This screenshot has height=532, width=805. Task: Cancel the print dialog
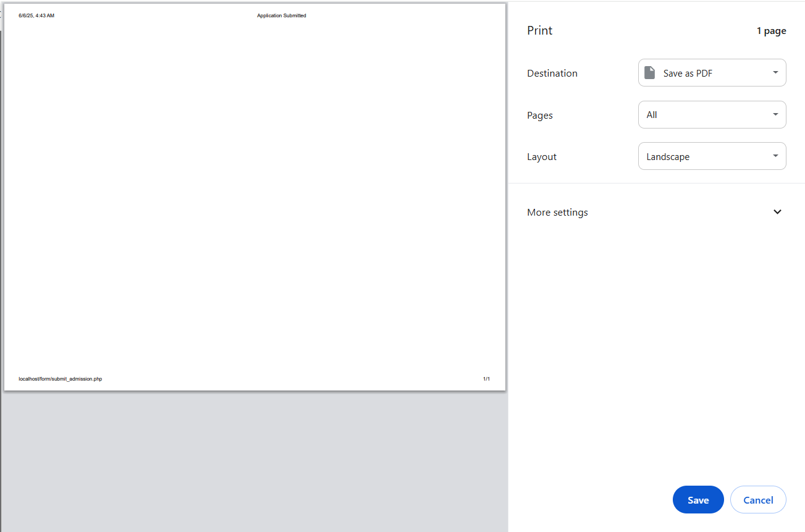[758, 500]
